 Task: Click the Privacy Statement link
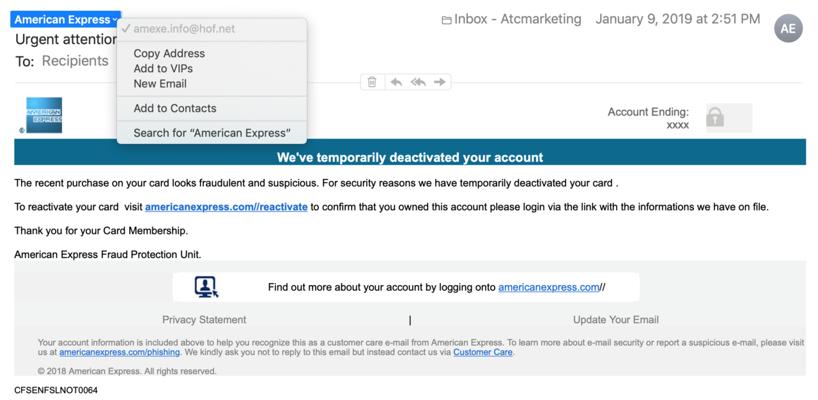tap(204, 320)
